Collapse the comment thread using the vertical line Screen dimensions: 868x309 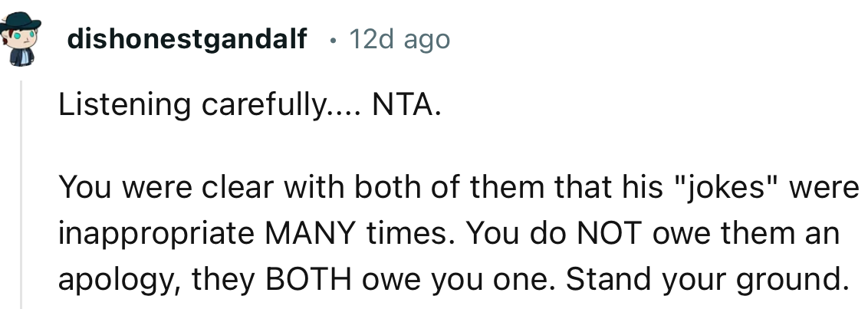pyautogui.click(x=21, y=192)
